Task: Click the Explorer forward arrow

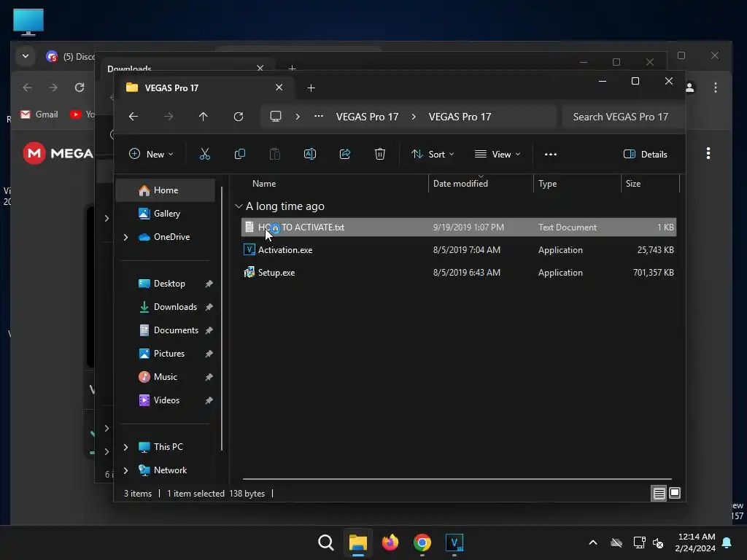Action: coord(169,117)
